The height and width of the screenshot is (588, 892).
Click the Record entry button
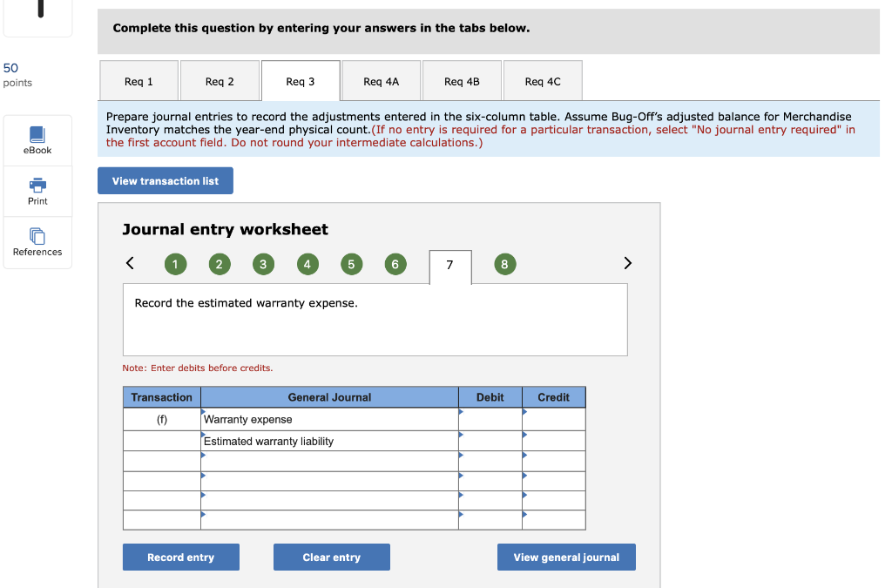pyautogui.click(x=180, y=557)
